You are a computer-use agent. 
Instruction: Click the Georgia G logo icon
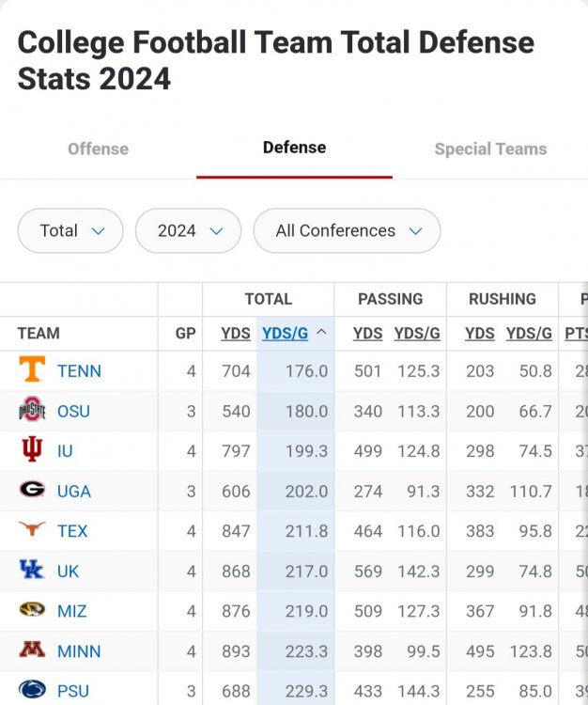click(x=32, y=490)
